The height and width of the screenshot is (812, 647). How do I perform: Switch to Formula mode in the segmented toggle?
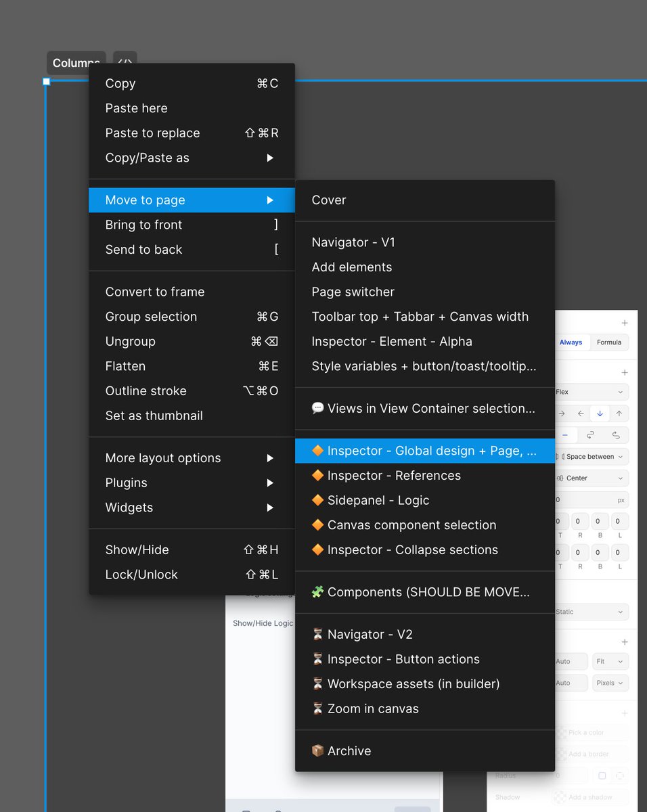[609, 342]
